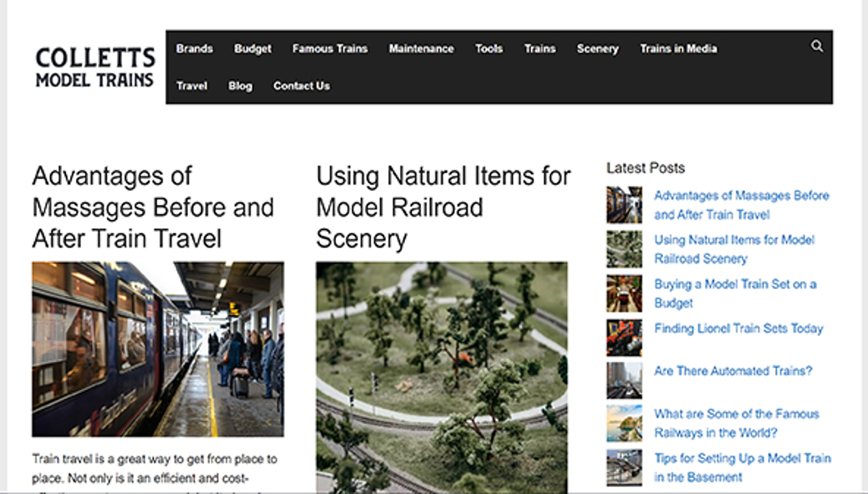Click Tips for Setting Up thumbnail
Image resolution: width=868 pixels, height=494 pixels.
coord(624,468)
